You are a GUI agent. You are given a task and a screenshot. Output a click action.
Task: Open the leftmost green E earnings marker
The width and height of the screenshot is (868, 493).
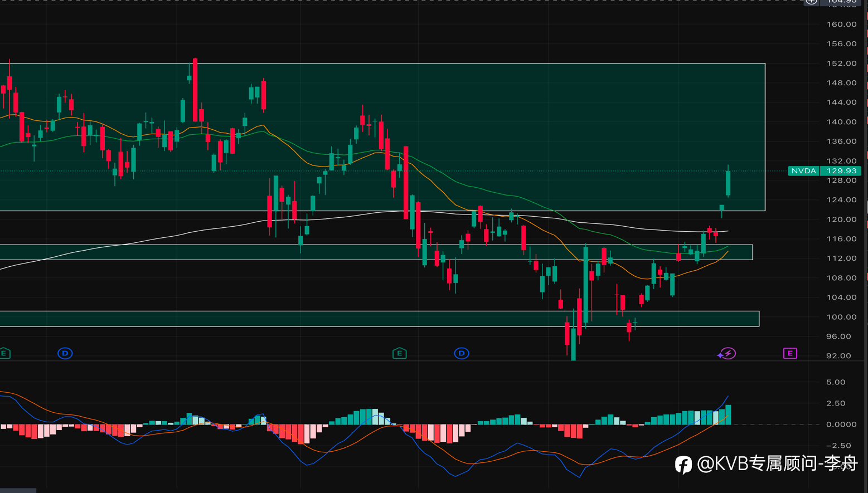click(x=4, y=353)
